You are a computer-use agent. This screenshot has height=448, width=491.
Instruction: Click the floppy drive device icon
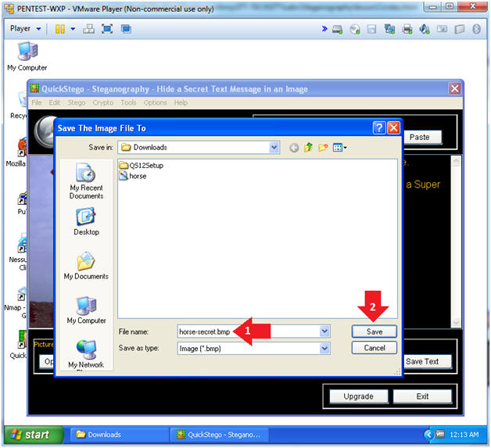tap(371, 29)
